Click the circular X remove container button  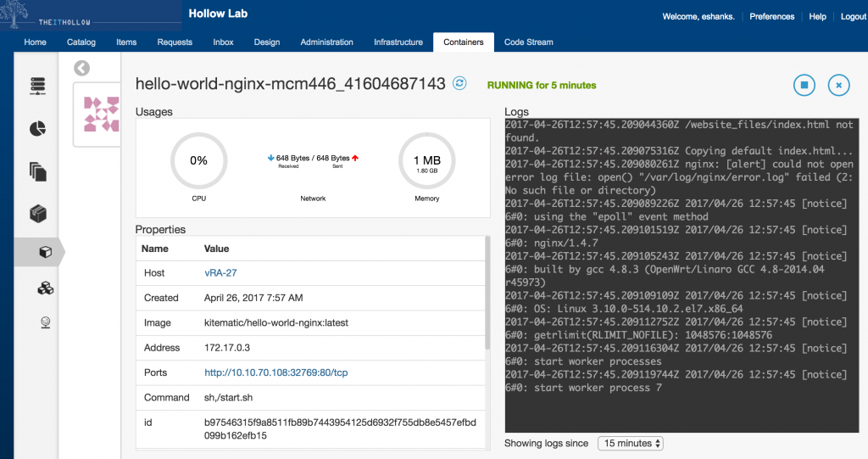[x=838, y=85]
